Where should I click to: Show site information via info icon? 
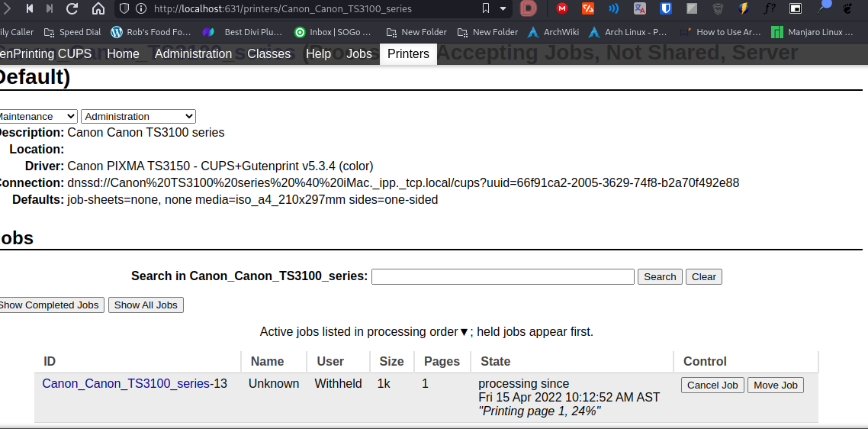pos(141,8)
